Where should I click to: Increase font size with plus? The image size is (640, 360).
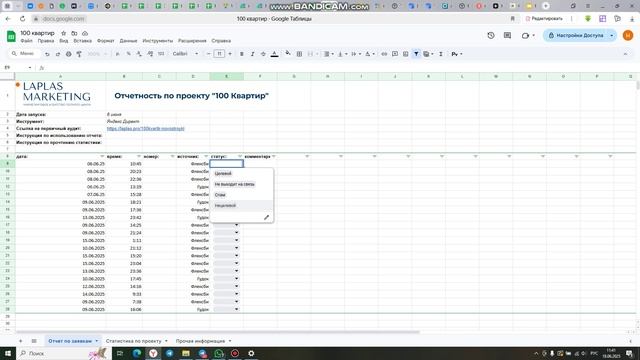click(x=230, y=54)
